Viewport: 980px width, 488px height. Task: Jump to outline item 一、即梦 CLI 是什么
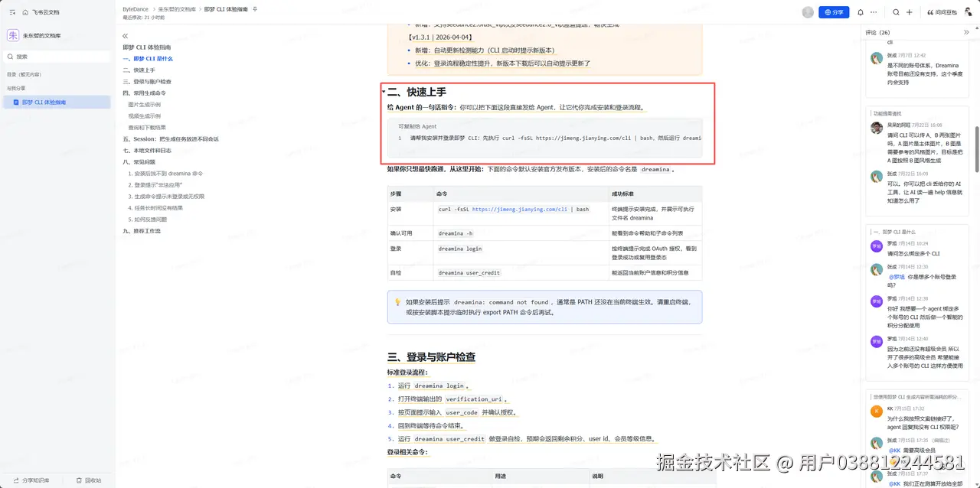coord(148,59)
